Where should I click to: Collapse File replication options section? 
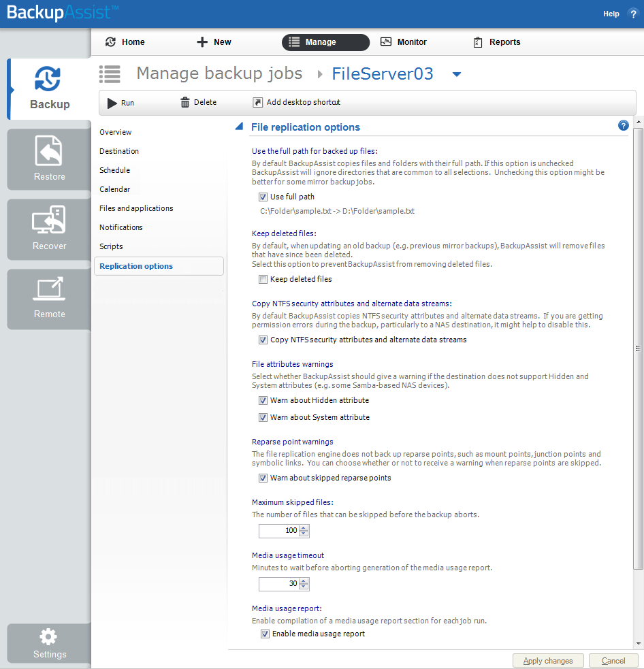(x=239, y=127)
